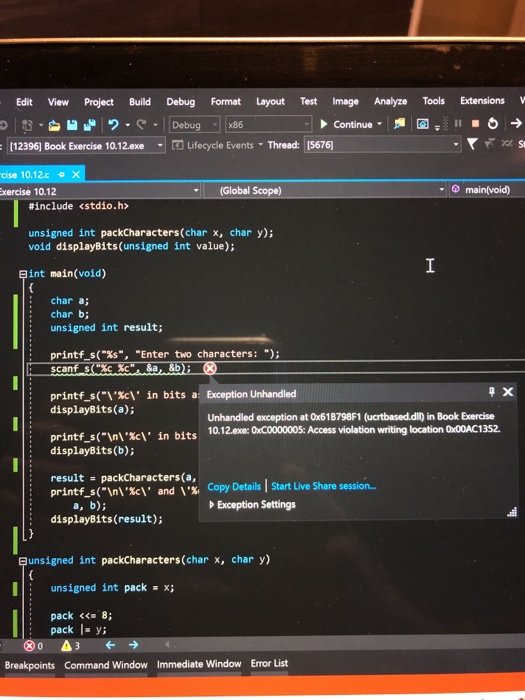The height and width of the screenshot is (700, 525).
Task: Click the red errors count icon showing 0
Action: click(29, 646)
